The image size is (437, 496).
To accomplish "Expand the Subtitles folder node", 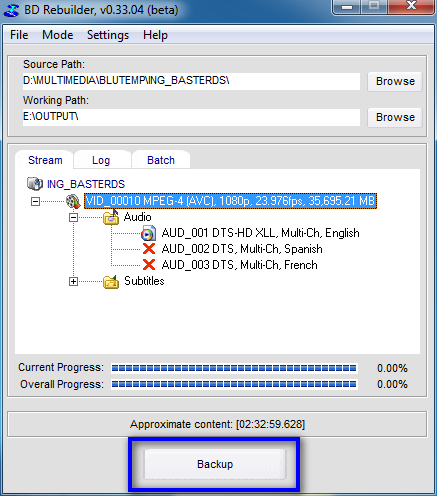I will pyautogui.click(x=73, y=282).
